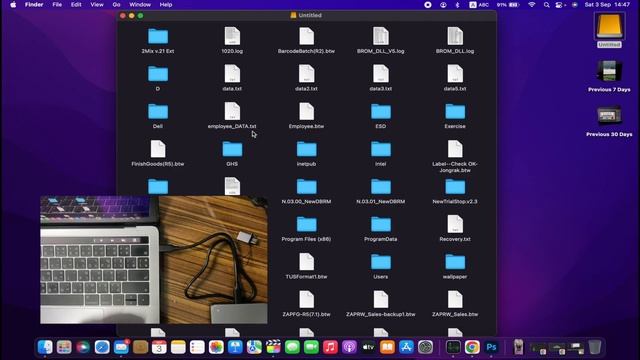This screenshot has height=360, width=640.
Task: Open the Help menu
Action: [166, 5]
